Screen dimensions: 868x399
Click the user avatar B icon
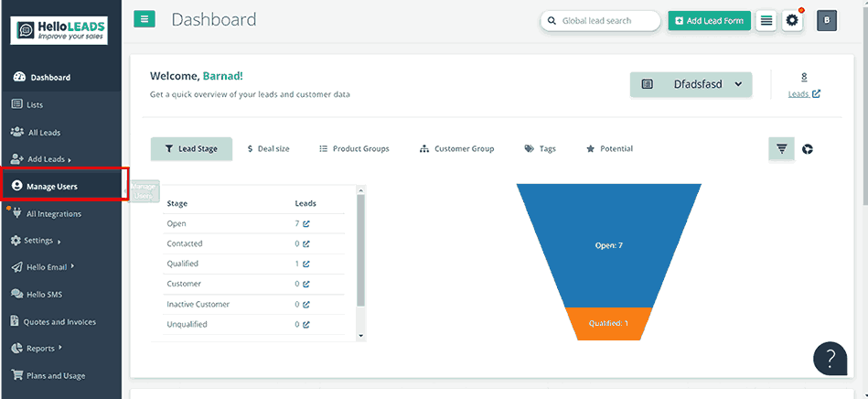click(x=827, y=20)
